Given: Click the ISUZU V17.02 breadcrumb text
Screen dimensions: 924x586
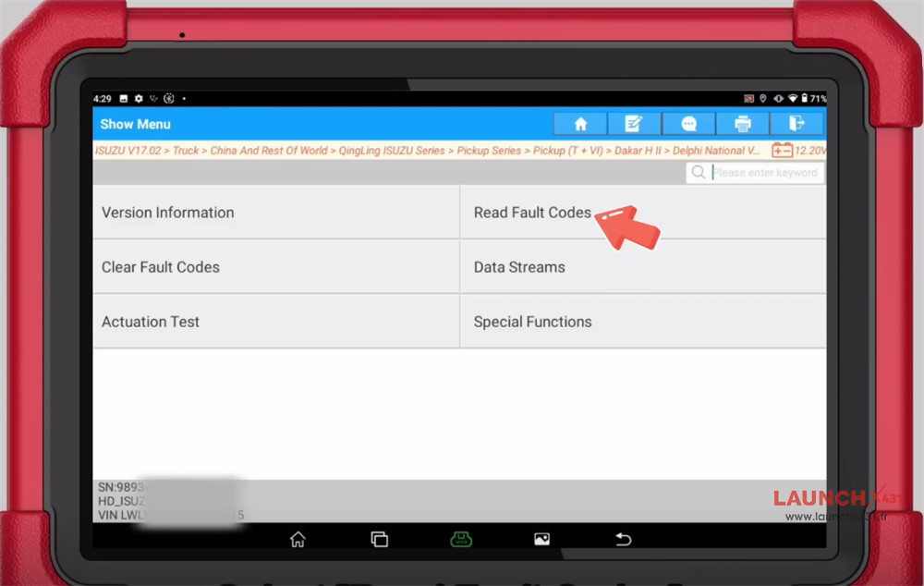Looking at the screenshot, I should click(128, 151).
